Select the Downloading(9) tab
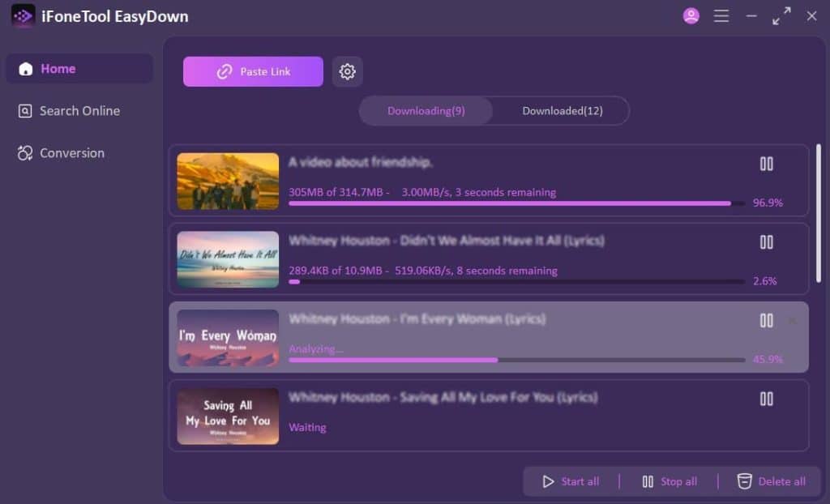The image size is (830, 504). coord(426,111)
